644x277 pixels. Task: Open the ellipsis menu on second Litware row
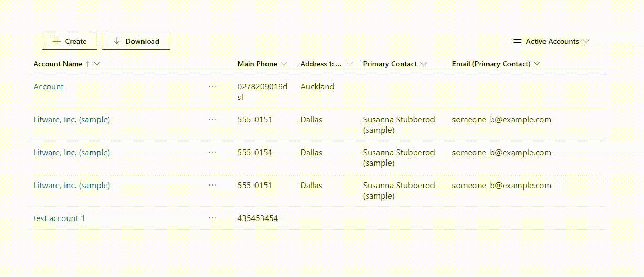[x=212, y=152]
